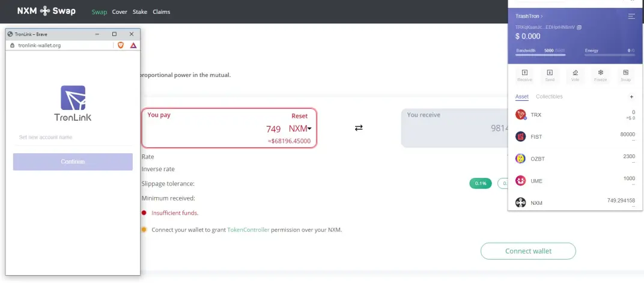Switch to the Asset tab in the wallet
644x283 pixels.
point(522,97)
